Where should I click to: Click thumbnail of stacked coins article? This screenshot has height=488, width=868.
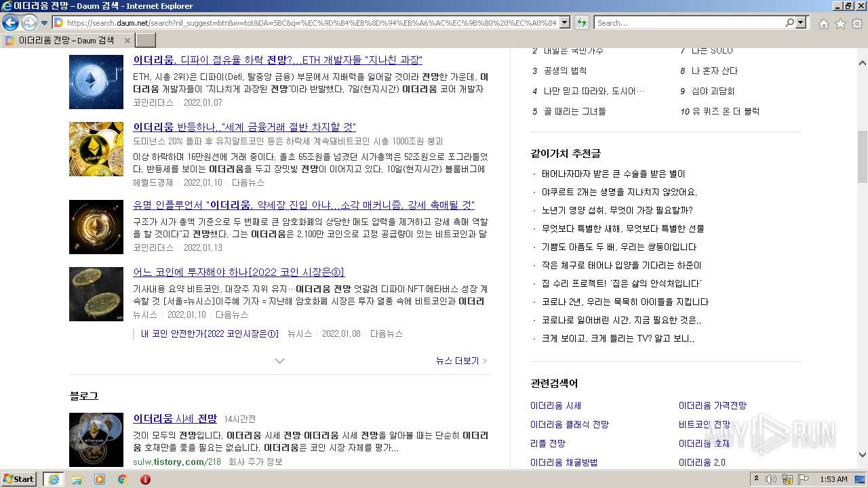point(96,294)
